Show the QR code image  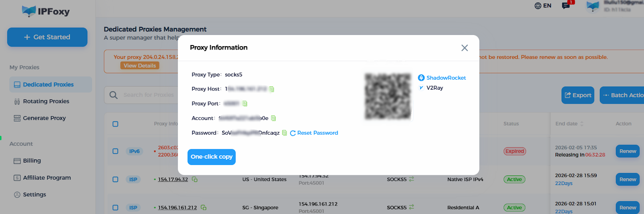pos(388,96)
